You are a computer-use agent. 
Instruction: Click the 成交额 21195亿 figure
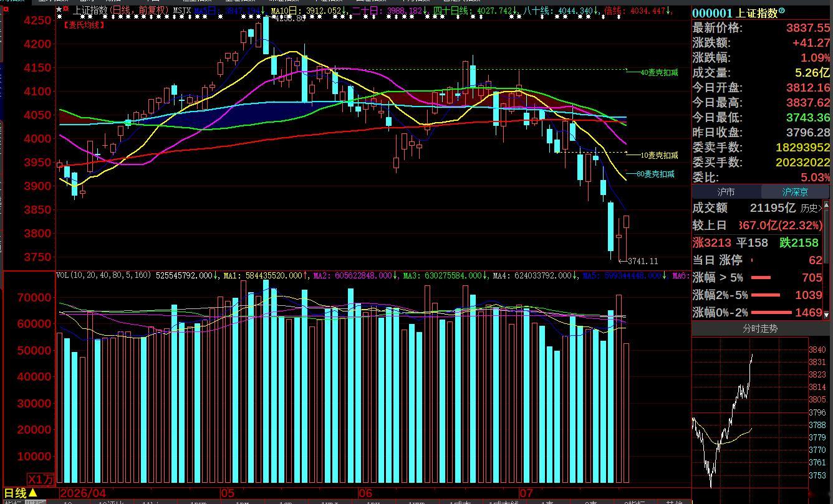(x=773, y=208)
